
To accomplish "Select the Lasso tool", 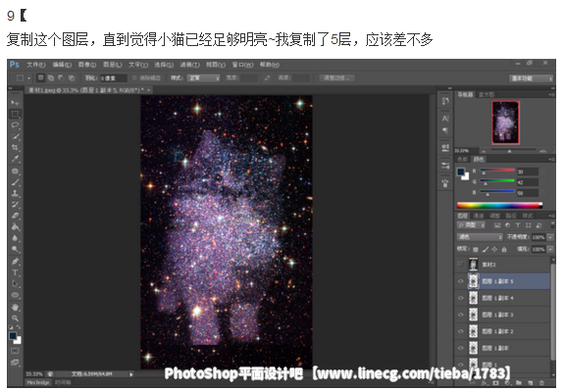I will pyautogui.click(x=15, y=125).
